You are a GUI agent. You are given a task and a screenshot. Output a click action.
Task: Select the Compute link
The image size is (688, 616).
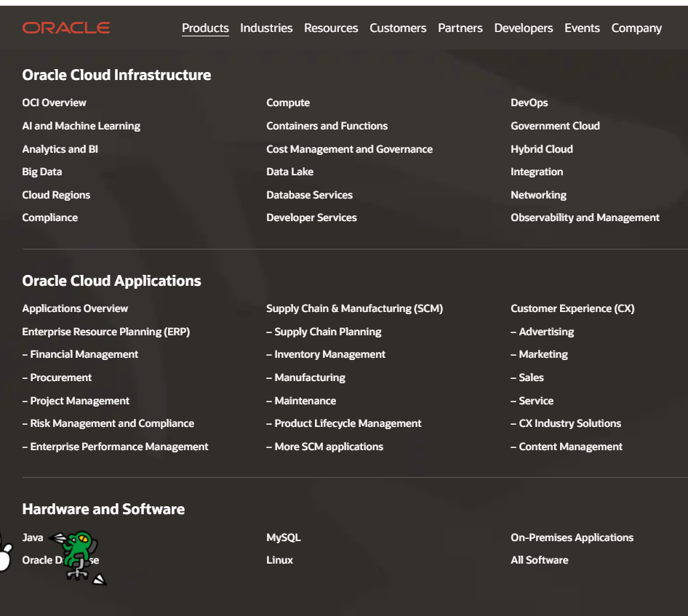[x=288, y=103]
